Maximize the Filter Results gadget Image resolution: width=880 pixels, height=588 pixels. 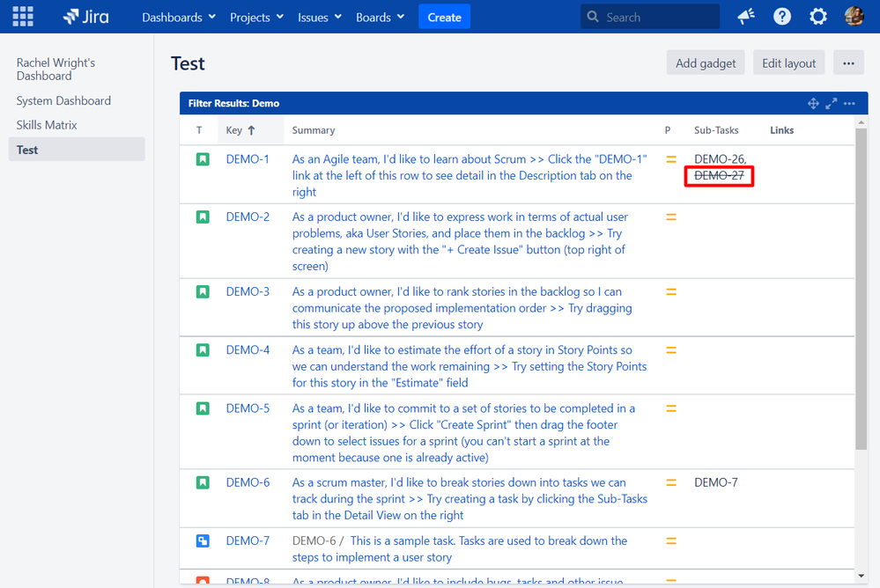832,103
